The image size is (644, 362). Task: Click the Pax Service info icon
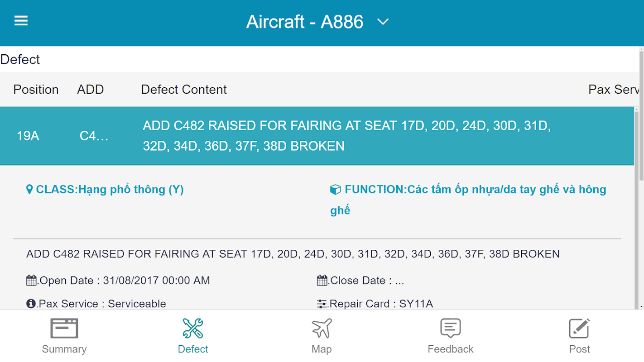31,304
